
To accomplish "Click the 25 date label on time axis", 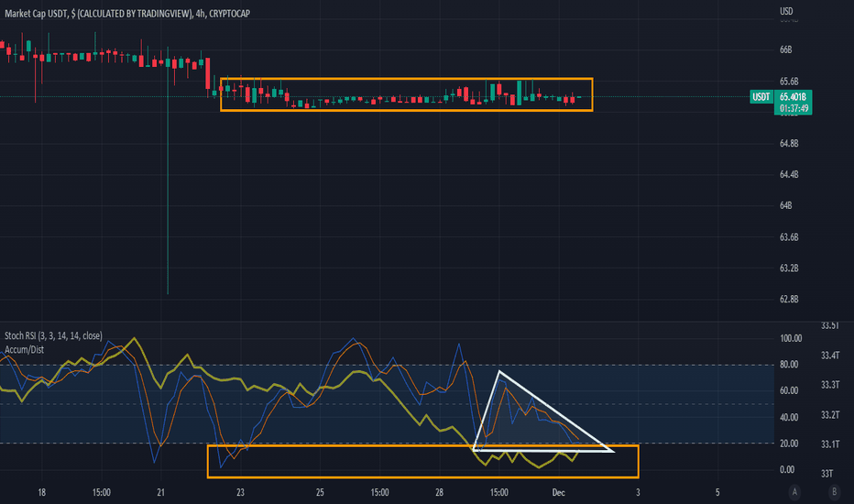I will (320, 493).
